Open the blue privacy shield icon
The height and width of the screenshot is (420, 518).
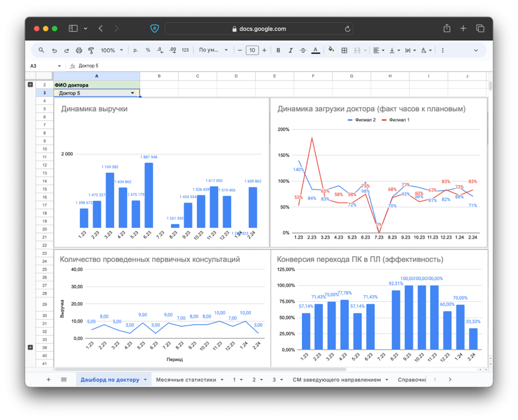click(x=154, y=28)
